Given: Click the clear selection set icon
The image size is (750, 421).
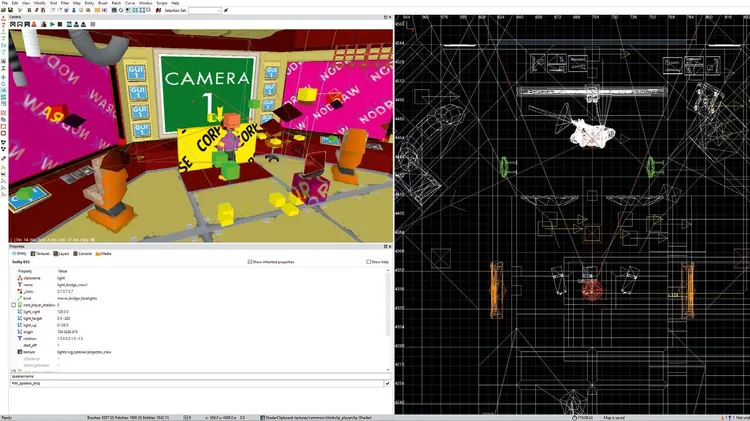Looking at the screenshot, I should tap(228, 10).
